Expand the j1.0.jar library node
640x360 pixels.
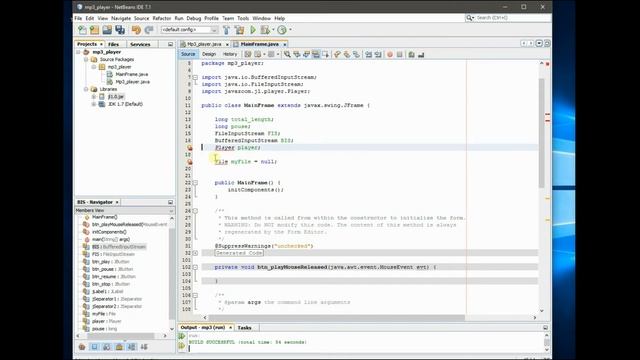94,97
